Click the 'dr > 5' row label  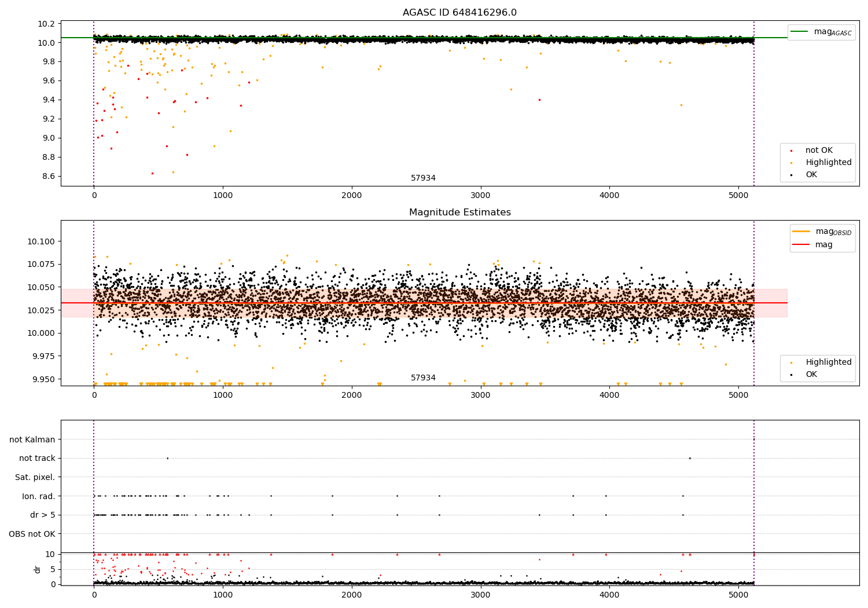click(x=43, y=515)
